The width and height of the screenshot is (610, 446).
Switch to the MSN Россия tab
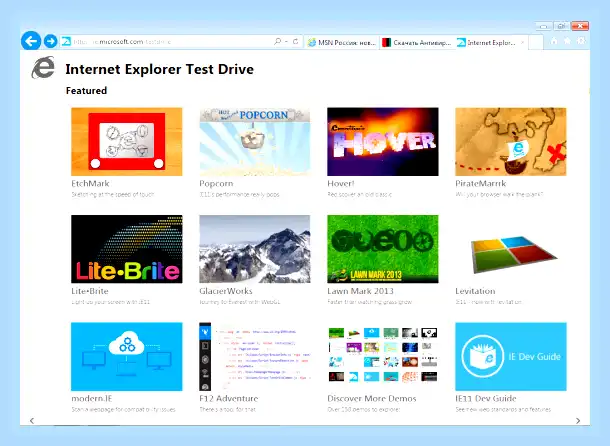[x=342, y=42]
